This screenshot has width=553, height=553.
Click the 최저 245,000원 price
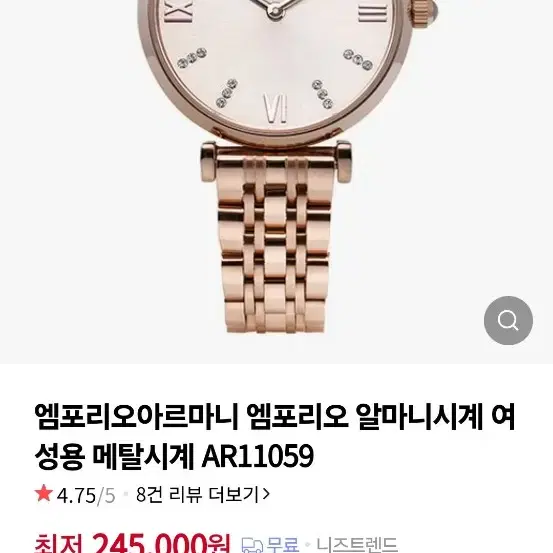132,543
